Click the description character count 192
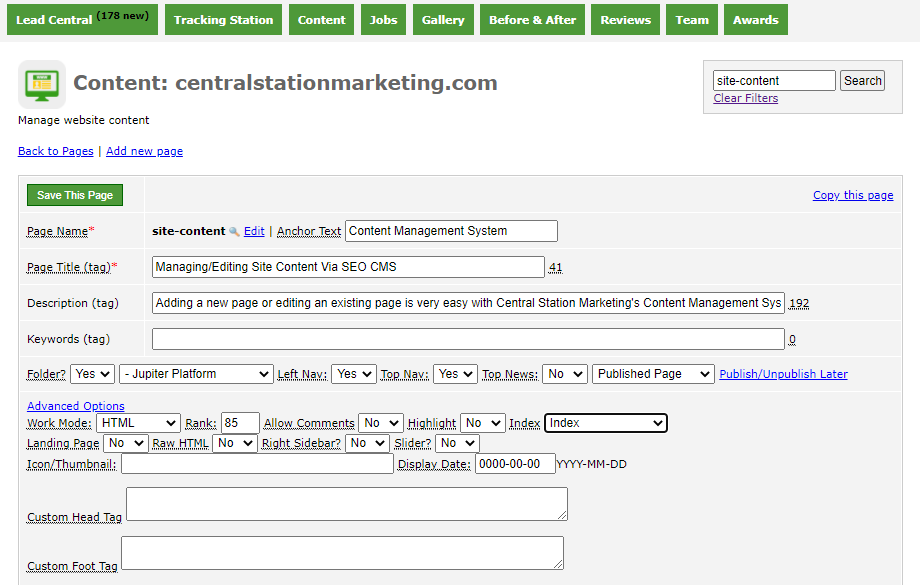This screenshot has height=585, width=920. pos(799,303)
